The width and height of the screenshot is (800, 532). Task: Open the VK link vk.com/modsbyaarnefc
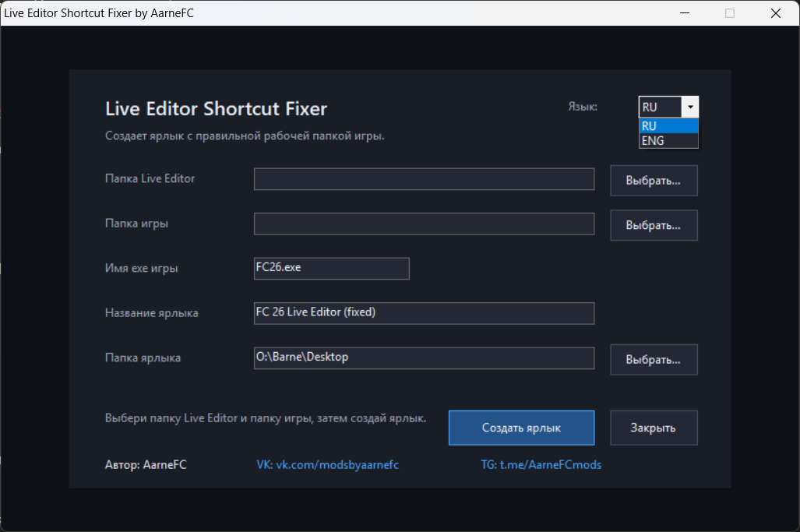(327, 465)
